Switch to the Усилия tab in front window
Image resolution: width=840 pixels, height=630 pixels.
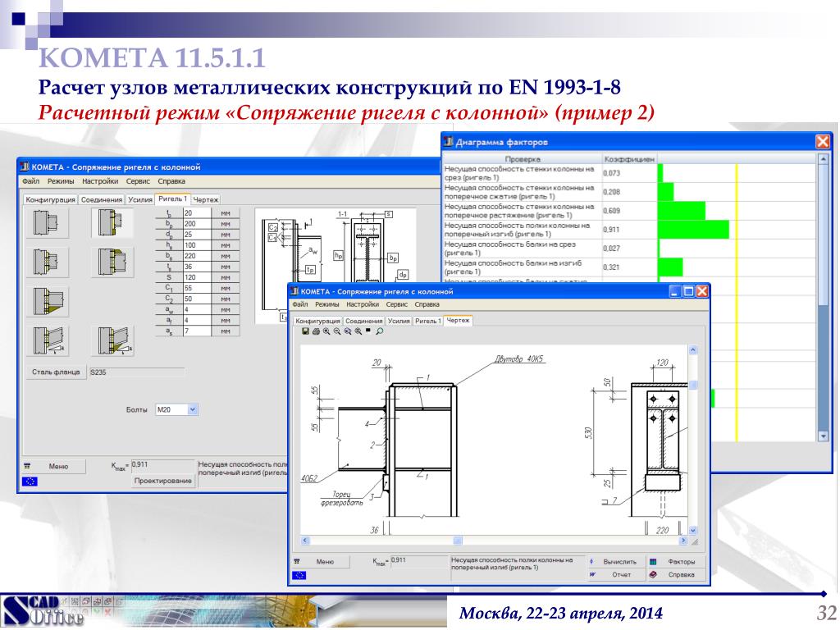tap(399, 321)
